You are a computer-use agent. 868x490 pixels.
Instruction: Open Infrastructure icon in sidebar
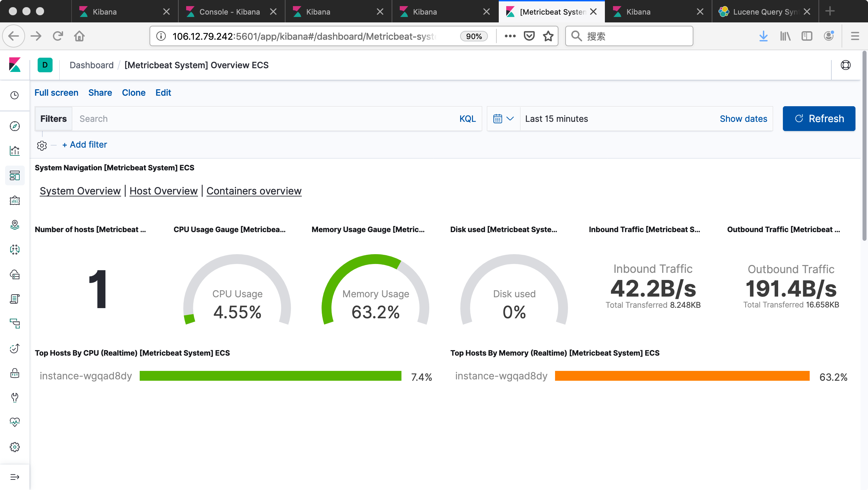pos(15,275)
